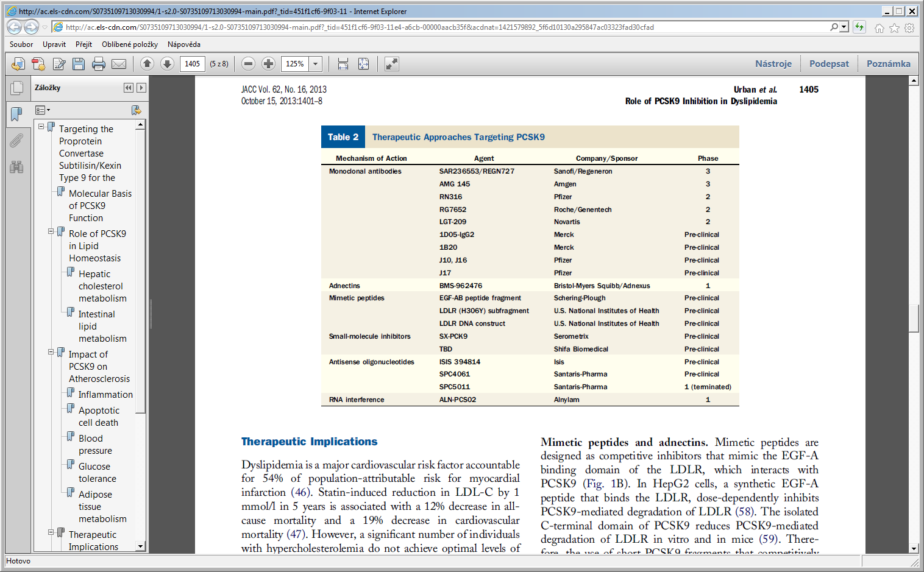The height and width of the screenshot is (572, 924).
Task: Zoom out using the minus button
Action: point(248,63)
